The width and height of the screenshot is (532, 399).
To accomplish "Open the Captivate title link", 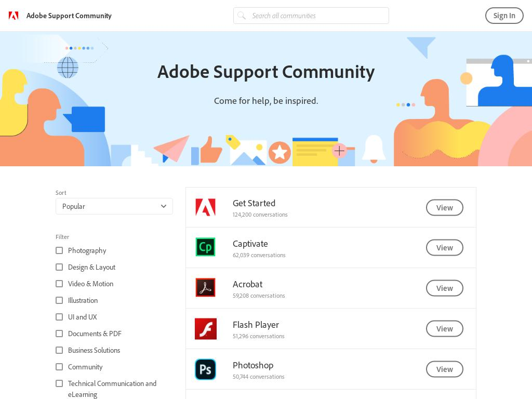I will pos(250,244).
